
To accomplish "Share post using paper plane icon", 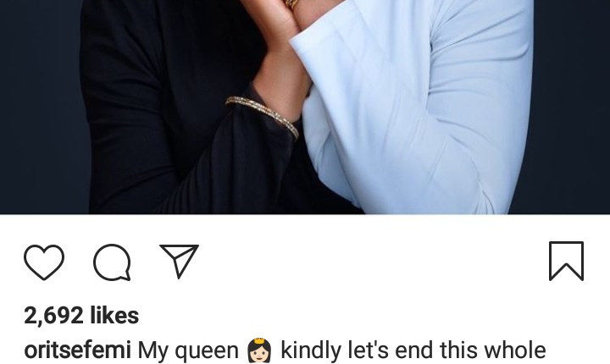I will 180,261.
